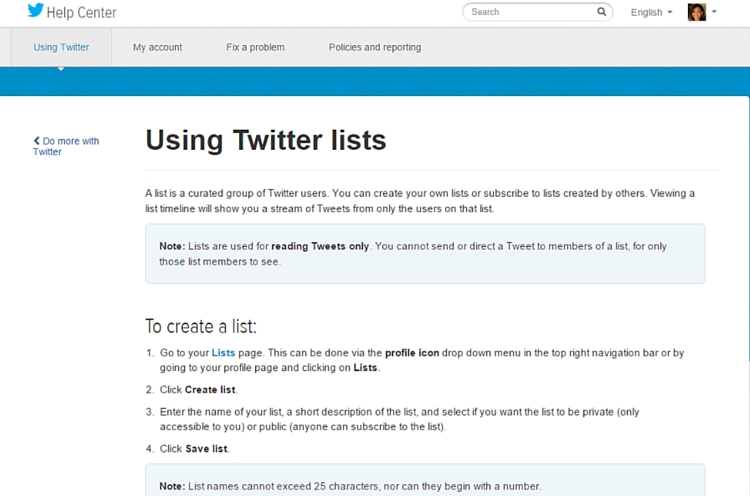Click the bold 'Create list' text
Viewport: 750px width, 496px height.
click(x=210, y=390)
